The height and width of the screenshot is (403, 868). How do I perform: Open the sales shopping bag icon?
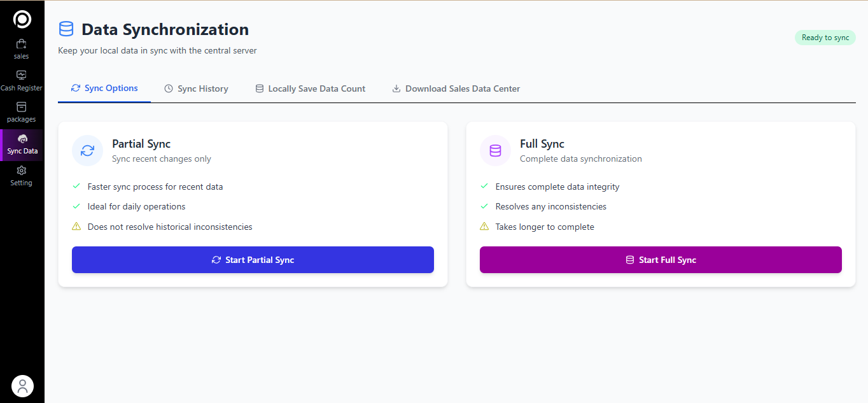pos(22,44)
